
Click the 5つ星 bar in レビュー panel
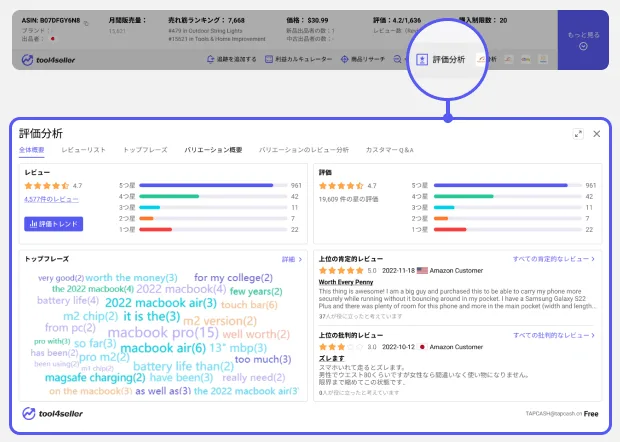(x=213, y=185)
